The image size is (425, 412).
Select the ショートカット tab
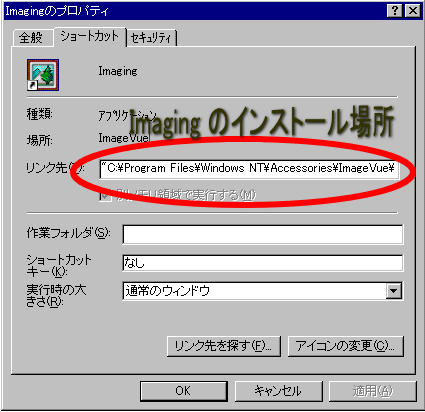click(90, 36)
